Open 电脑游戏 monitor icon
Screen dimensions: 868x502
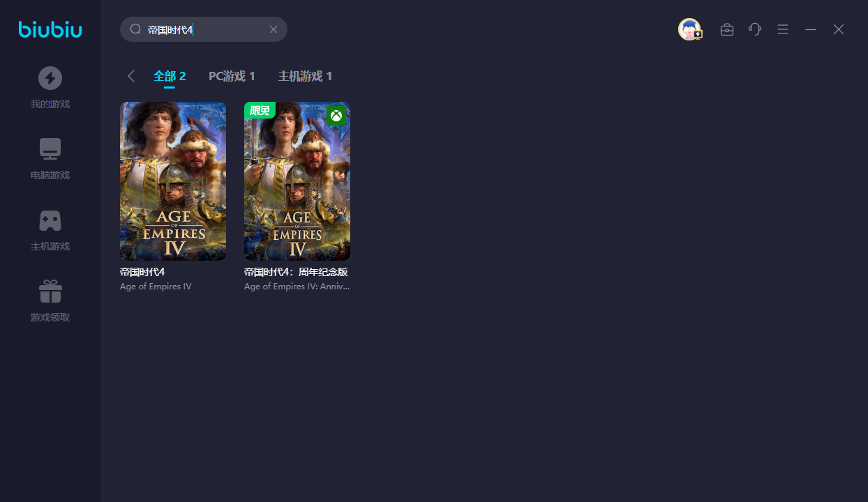(50, 149)
